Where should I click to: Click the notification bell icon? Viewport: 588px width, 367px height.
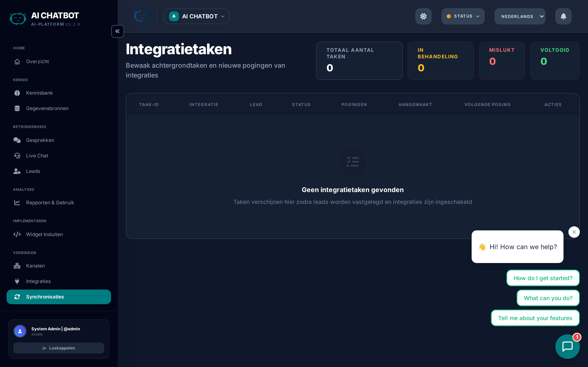[x=563, y=16]
